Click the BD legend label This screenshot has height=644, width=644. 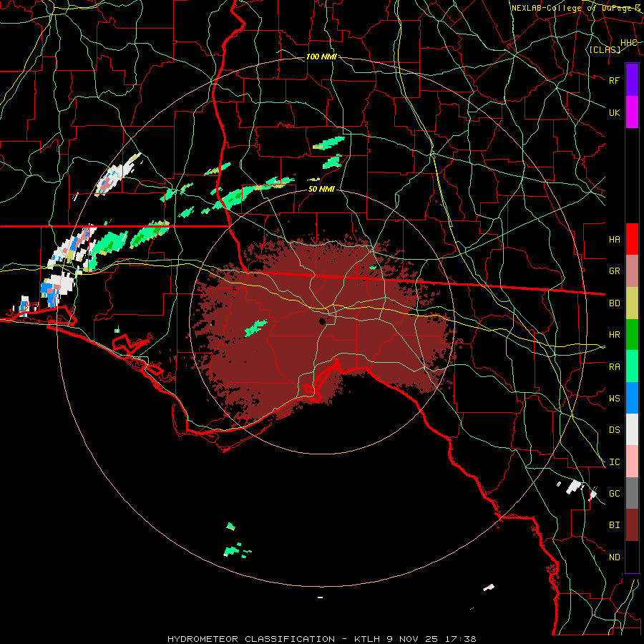614,303
